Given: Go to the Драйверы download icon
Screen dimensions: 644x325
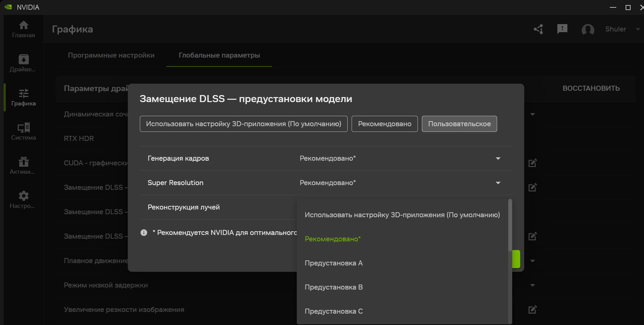Looking at the screenshot, I should click(x=23, y=59).
